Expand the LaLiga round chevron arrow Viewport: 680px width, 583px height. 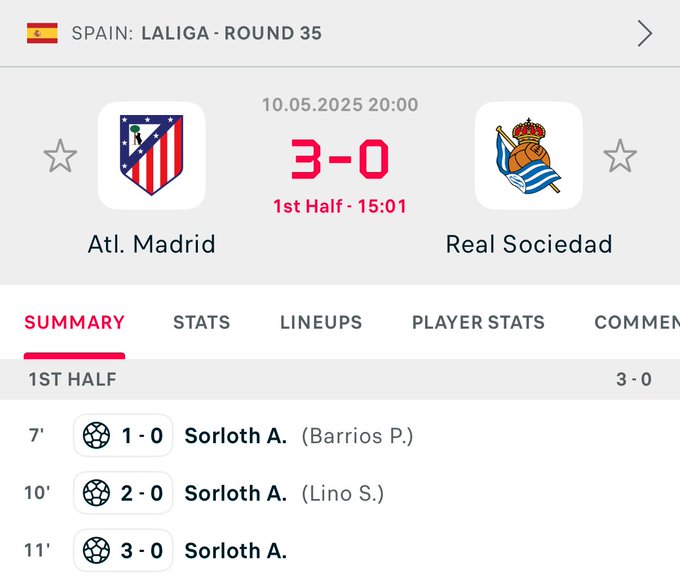point(645,33)
